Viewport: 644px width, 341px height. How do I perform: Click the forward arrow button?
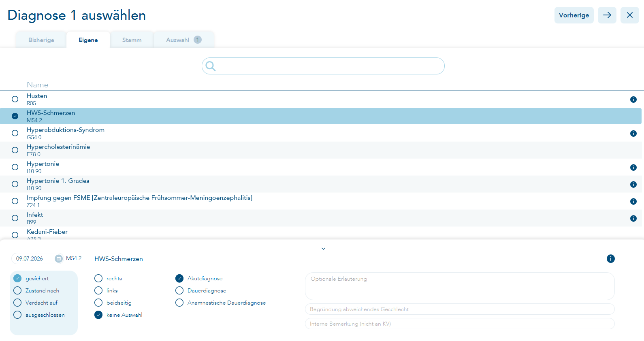pos(607,15)
